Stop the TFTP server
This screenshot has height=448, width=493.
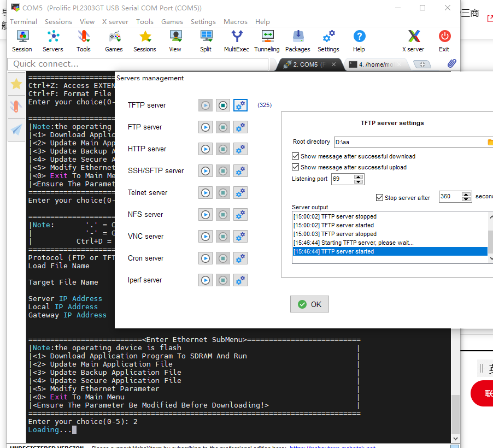pos(222,105)
